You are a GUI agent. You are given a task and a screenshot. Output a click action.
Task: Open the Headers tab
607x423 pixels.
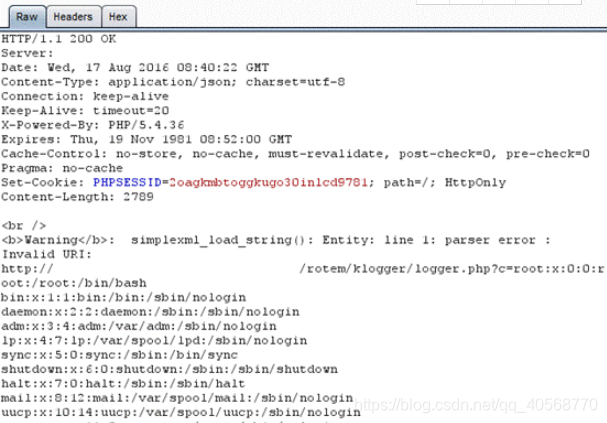coord(73,17)
